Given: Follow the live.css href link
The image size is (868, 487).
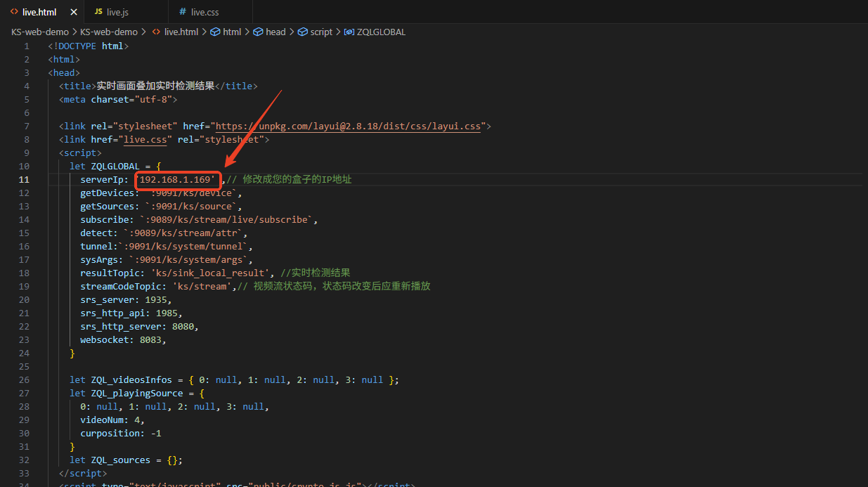Looking at the screenshot, I should 145,140.
